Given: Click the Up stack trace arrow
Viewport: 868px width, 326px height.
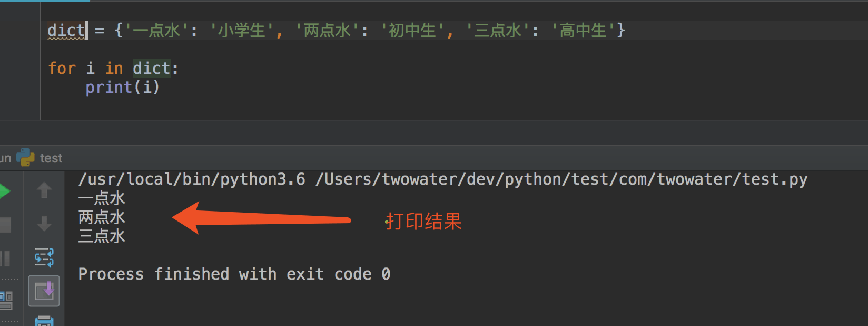Looking at the screenshot, I should (44, 190).
